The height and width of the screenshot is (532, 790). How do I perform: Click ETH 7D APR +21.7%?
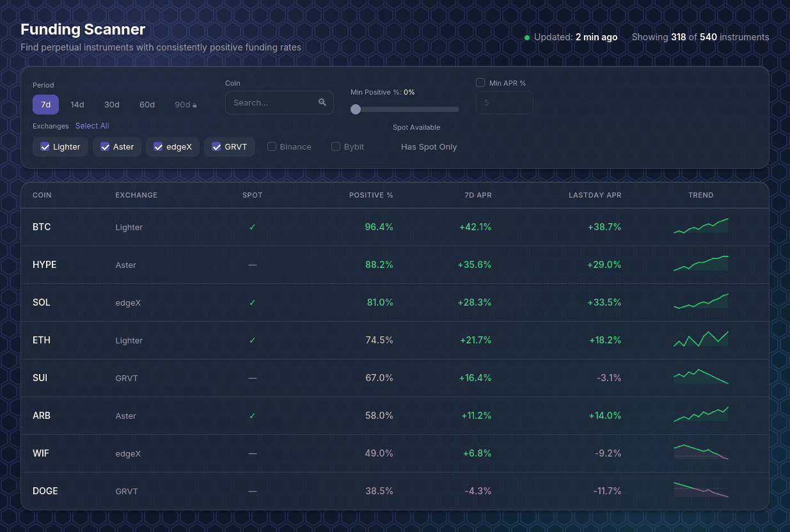pos(476,340)
